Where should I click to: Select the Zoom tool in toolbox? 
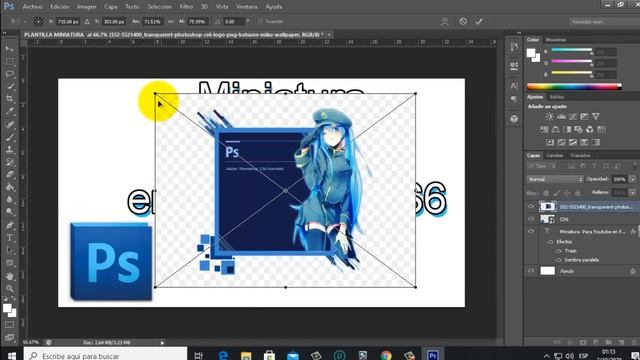pyautogui.click(x=10, y=289)
